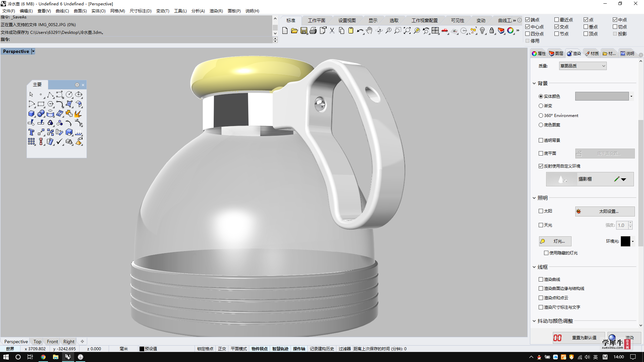Open the 主要 panel gear options

77,85
